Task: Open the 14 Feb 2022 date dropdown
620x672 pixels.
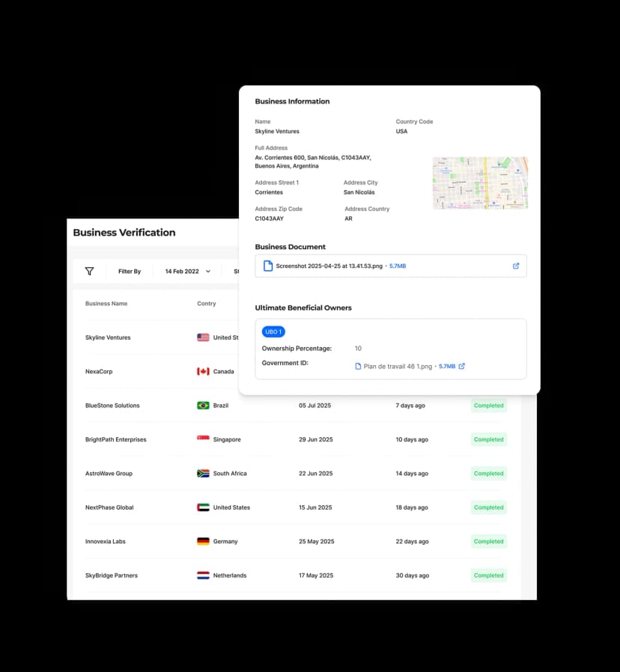Action: [x=183, y=271]
